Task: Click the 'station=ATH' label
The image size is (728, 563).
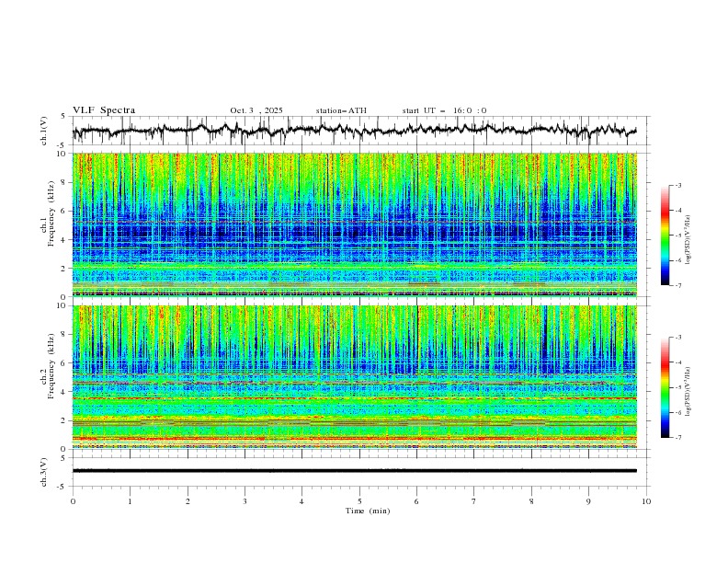Action: tap(341, 110)
